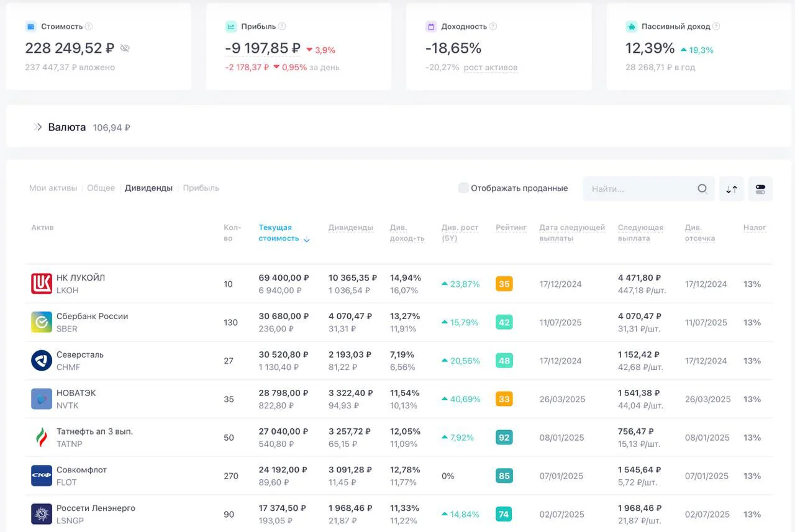The image size is (795, 532).
Task: Toggle the table view switch button
Action: (x=761, y=189)
